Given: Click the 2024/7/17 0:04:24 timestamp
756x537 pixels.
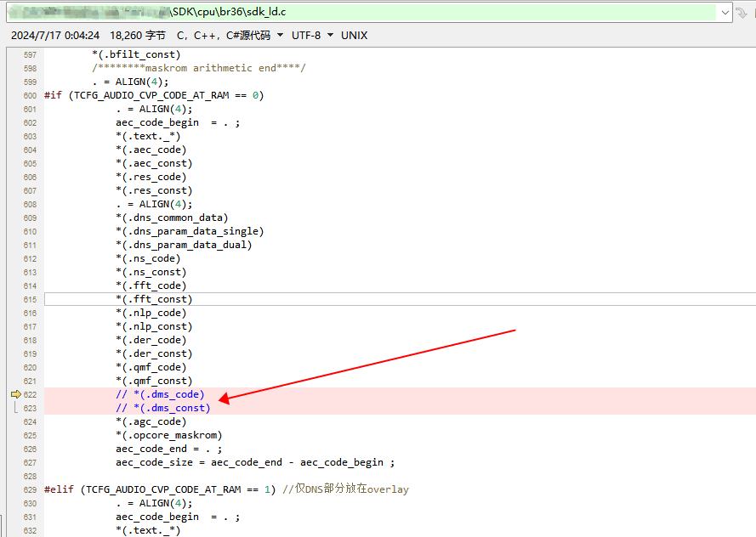Looking at the screenshot, I should click(55, 35).
